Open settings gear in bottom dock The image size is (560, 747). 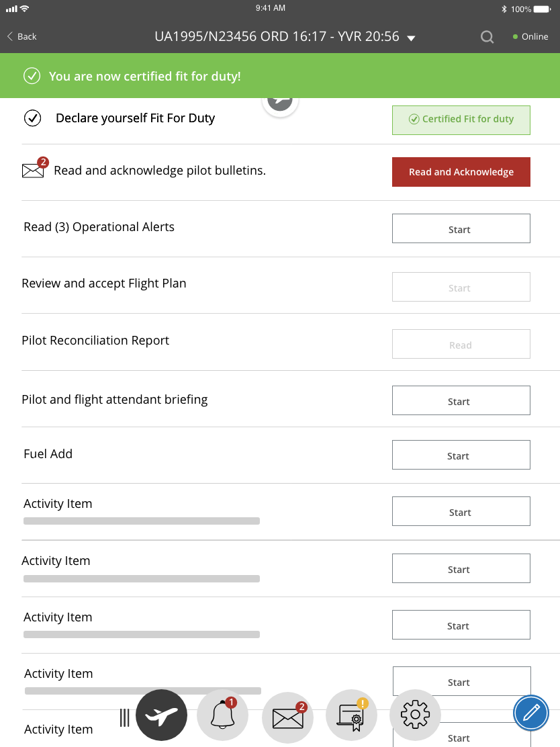coord(414,715)
